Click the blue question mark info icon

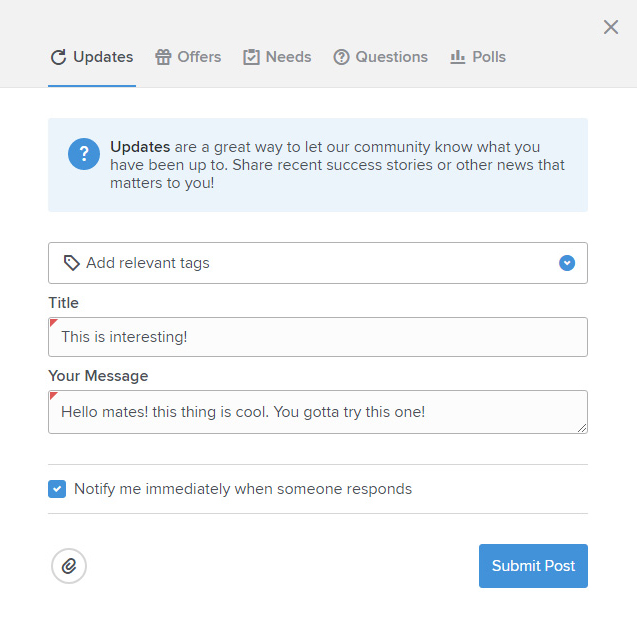[x=84, y=154]
